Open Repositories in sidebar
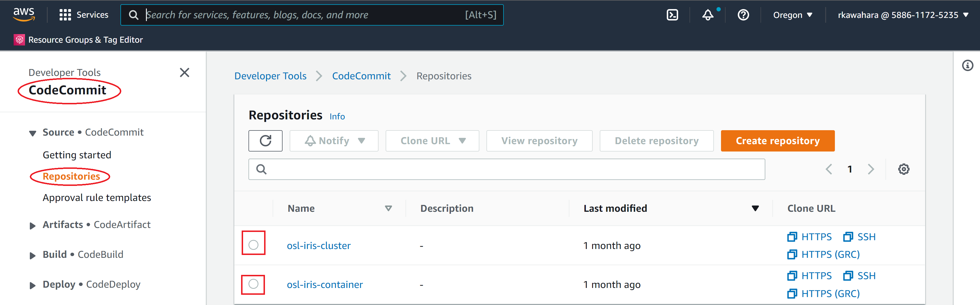 [x=71, y=176]
